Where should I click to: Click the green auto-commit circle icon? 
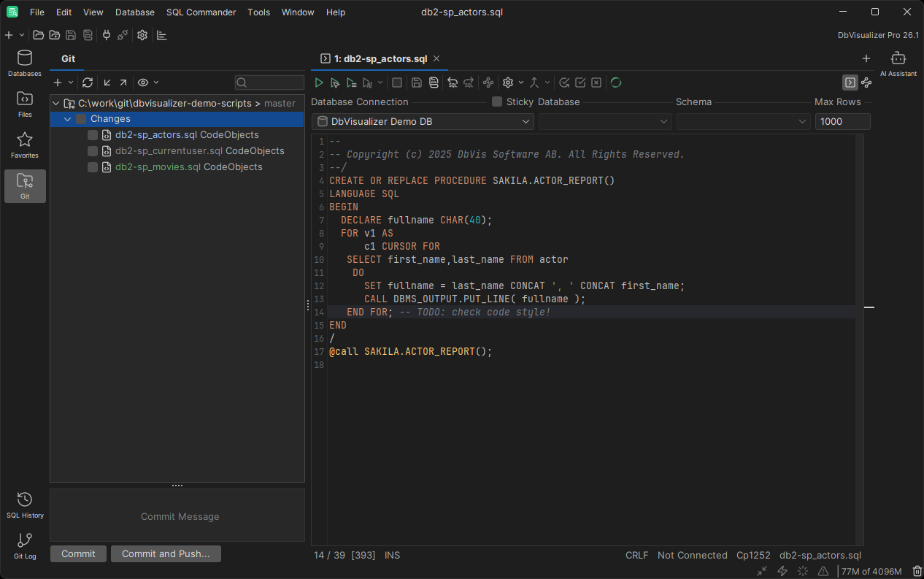tap(616, 83)
